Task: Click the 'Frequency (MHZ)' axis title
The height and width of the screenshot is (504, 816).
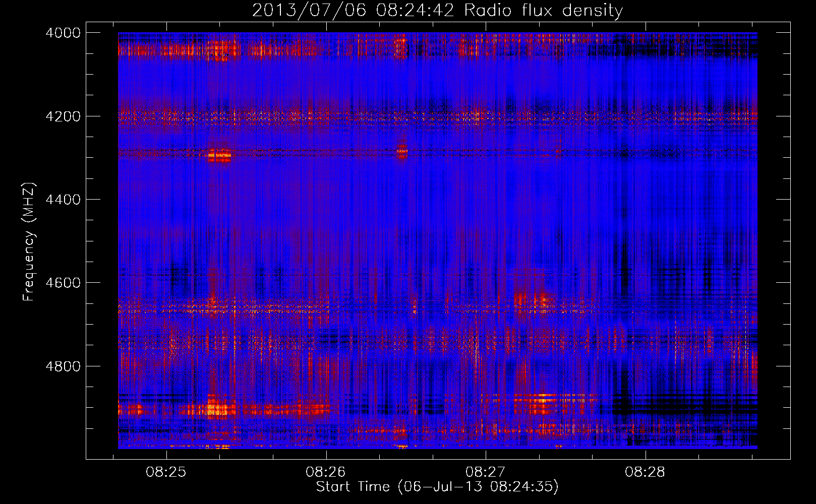Action: pyautogui.click(x=29, y=242)
